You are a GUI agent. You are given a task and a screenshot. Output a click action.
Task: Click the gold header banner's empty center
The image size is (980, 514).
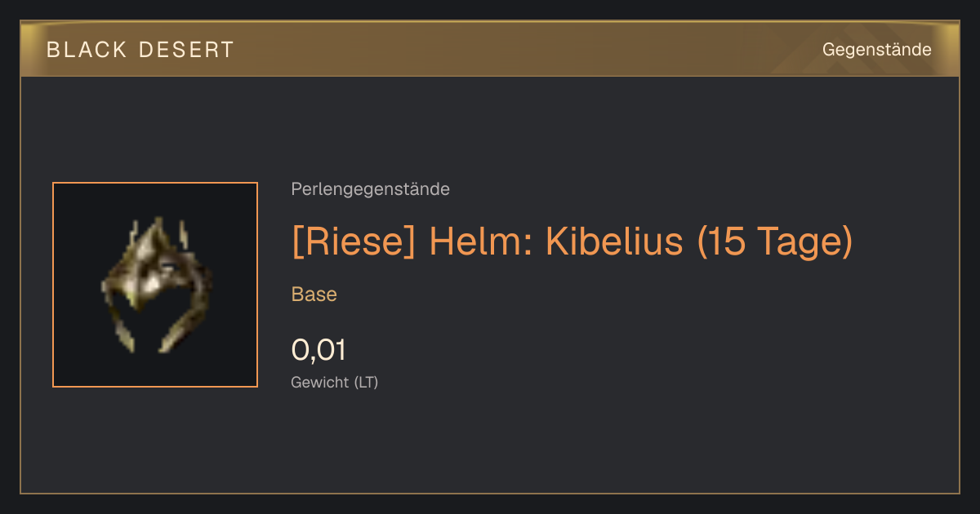pos(523,50)
